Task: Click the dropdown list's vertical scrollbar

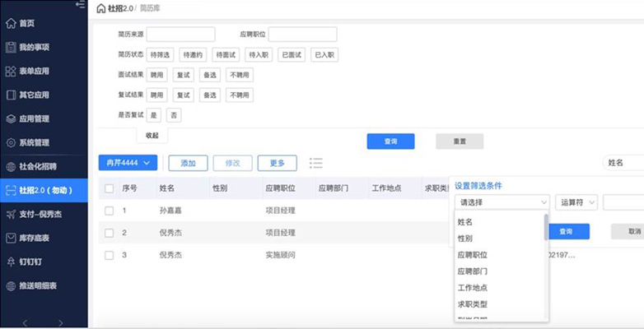Action: pos(545,228)
